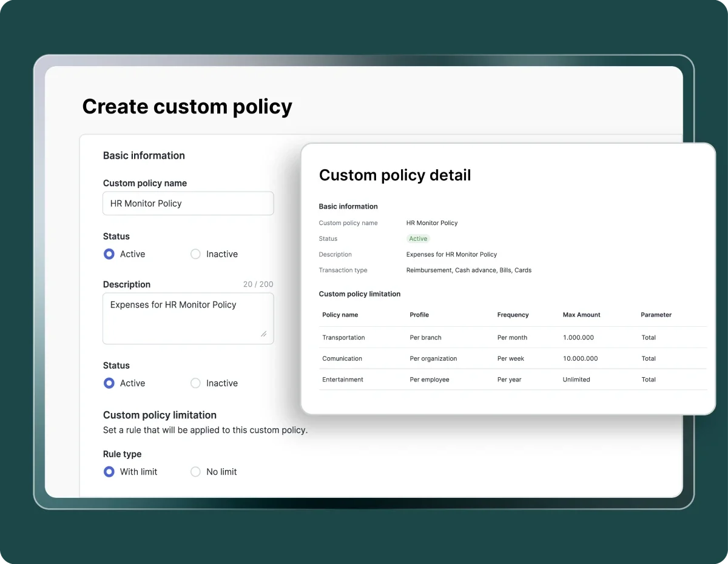The width and height of the screenshot is (728, 564).
Task: Sort by Policy name column header
Action: pyautogui.click(x=340, y=315)
